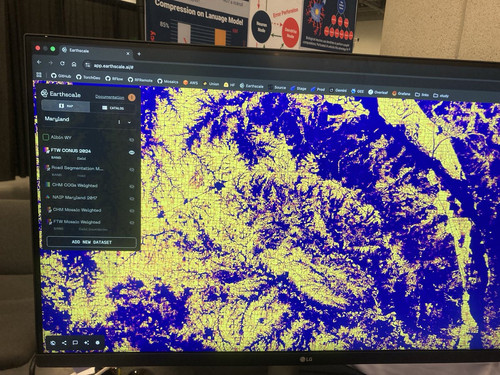Open the Earthscale bookmark in bookmarks bar
The height and width of the screenshot is (375, 500).
pos(252,86)
